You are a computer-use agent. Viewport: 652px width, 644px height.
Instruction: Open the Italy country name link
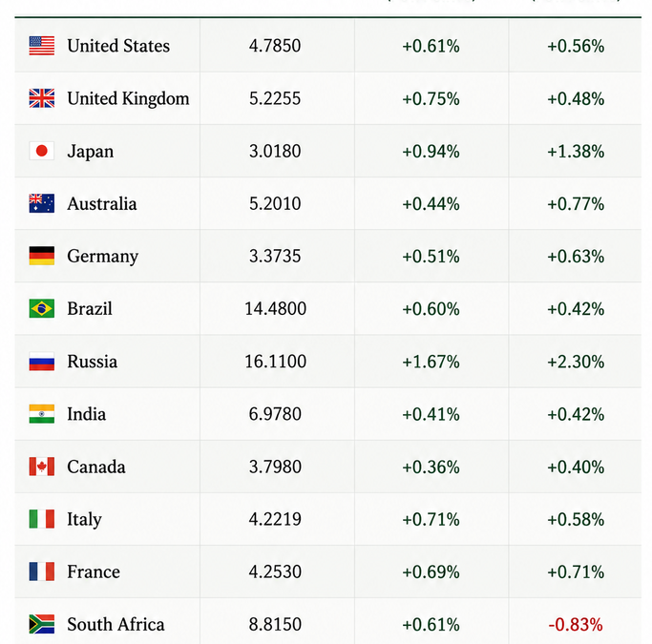pyautogui.click(x=84, y=519)
